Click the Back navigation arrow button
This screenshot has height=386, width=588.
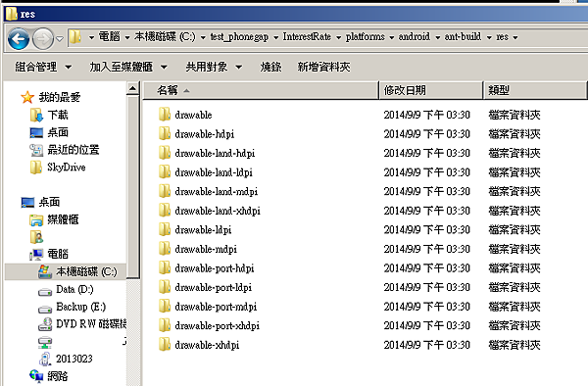pos(19,39)
